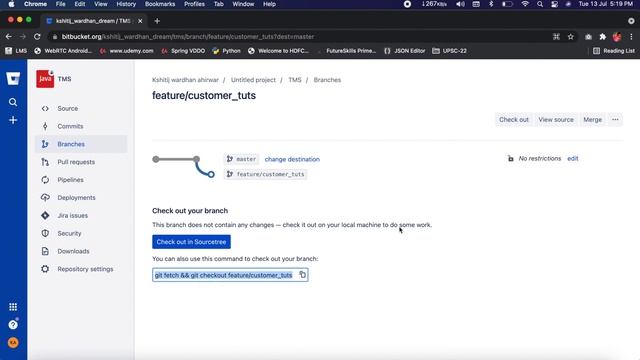
Task: Open the Profiles menu in menu bar
Action: 194,4
